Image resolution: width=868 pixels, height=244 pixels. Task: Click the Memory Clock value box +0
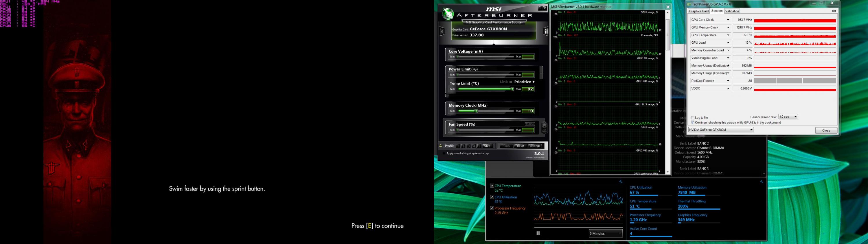click(528, 111)
